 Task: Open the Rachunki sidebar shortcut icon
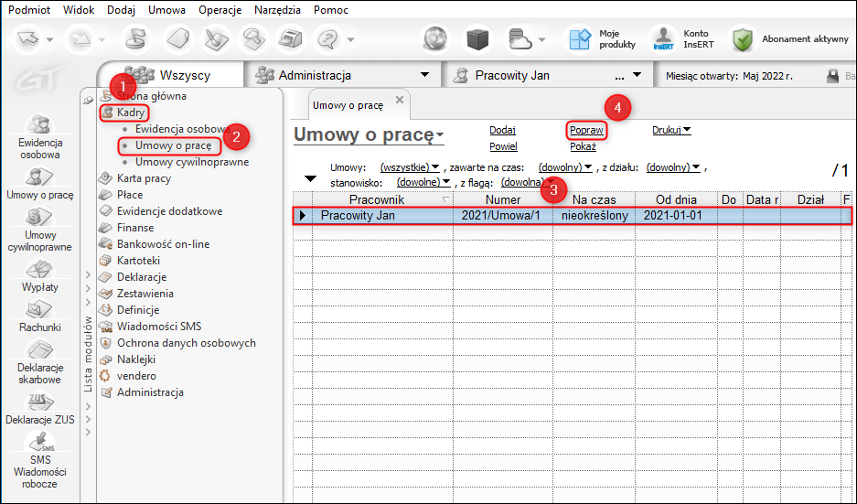pos(39,310)
